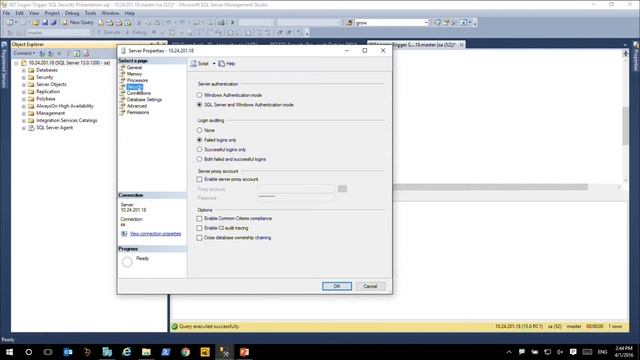This screenshot has width=640, height=360.
Task: Open the Tools menu
Action: coord(91,13)
